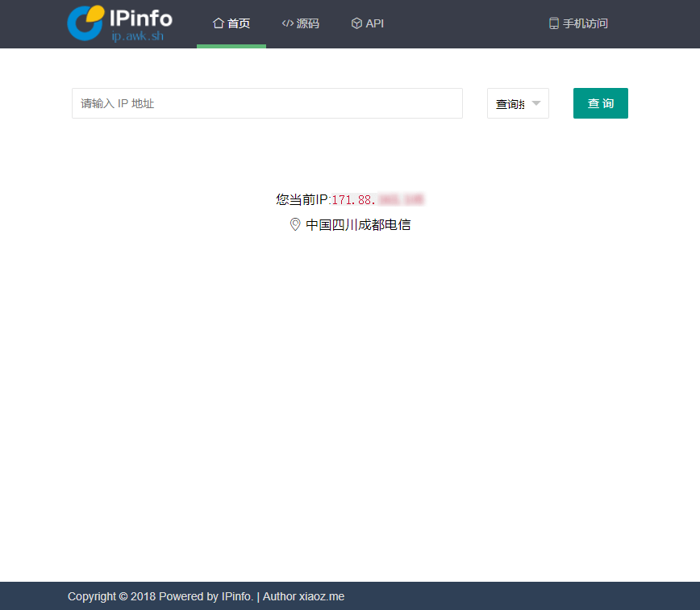Click the ip.awk.sh text under the logo
700x610 pixels.
pyautogui.click(x=137, y=36)
